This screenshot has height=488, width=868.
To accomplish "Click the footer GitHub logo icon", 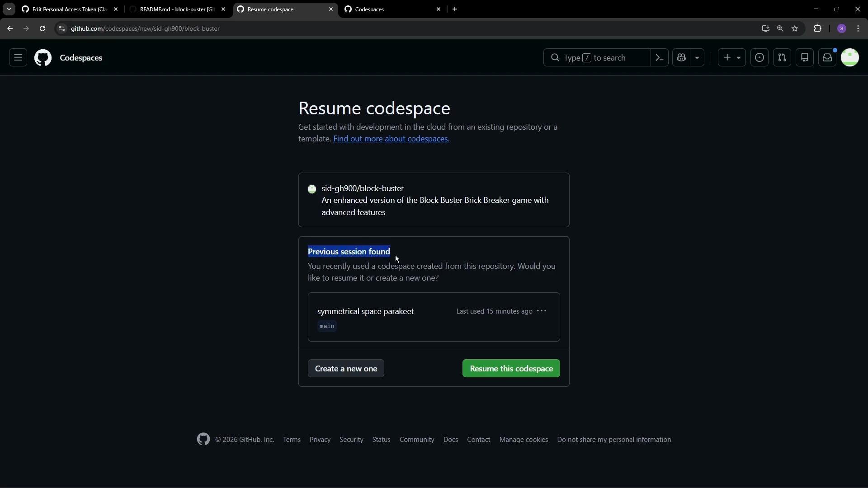I will point(203,439).
